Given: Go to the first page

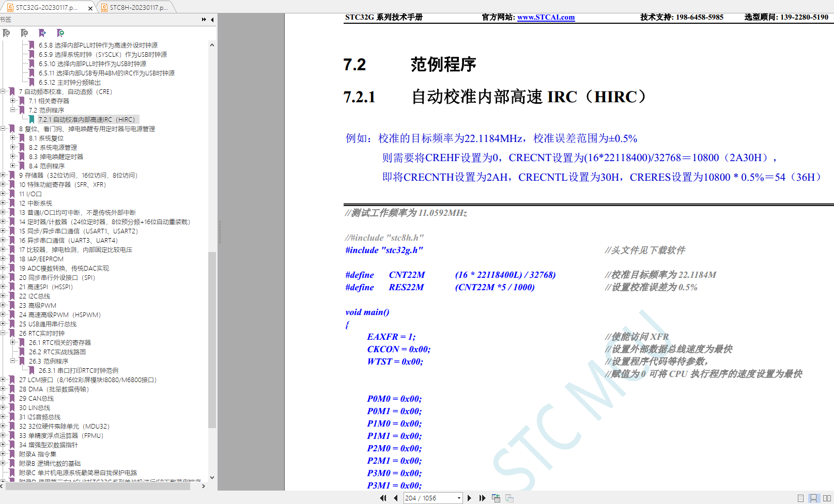Looking at the screenshot, I should pyautogui.click(x=383, y=498).
